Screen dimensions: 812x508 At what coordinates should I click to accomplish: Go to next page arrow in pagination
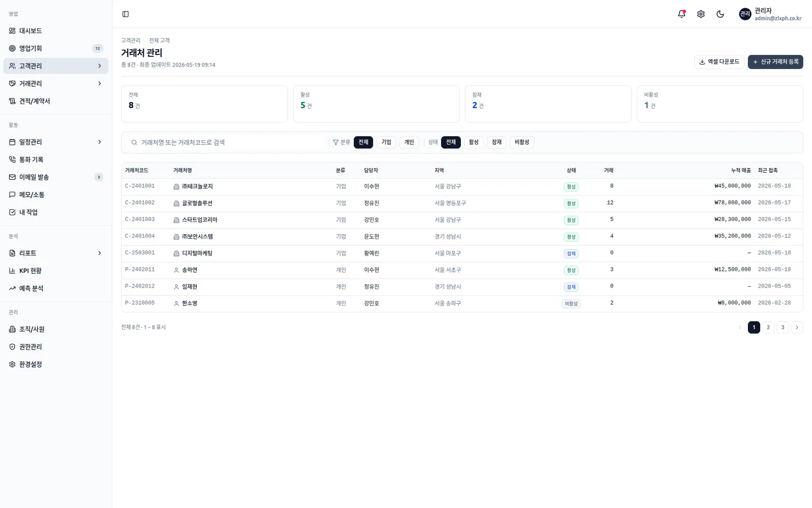click(797, 328)
